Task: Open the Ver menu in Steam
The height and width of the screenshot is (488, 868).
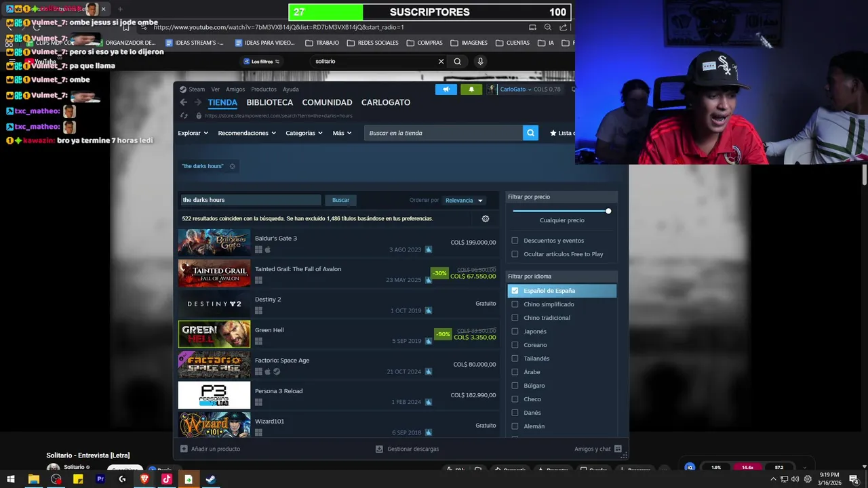Action: pyautogui.click(x=215, y=89)
